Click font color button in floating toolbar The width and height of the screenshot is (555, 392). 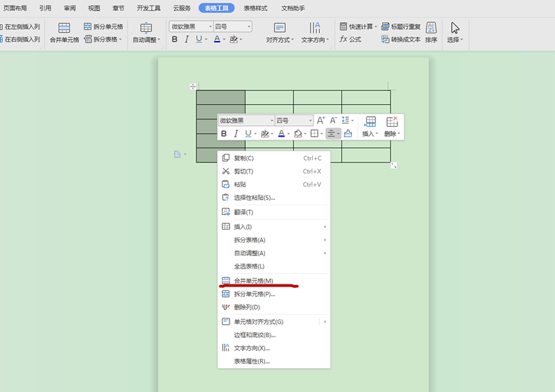tap(282, 133)
